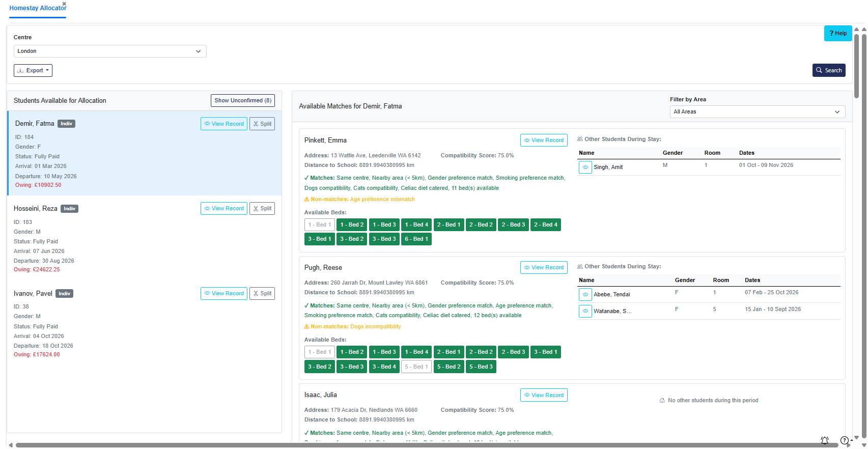Select 1 - Bed 4 at Pinkett, Emma
The image size is (868, 449).
pyautogui.click(x=416, y=225)
